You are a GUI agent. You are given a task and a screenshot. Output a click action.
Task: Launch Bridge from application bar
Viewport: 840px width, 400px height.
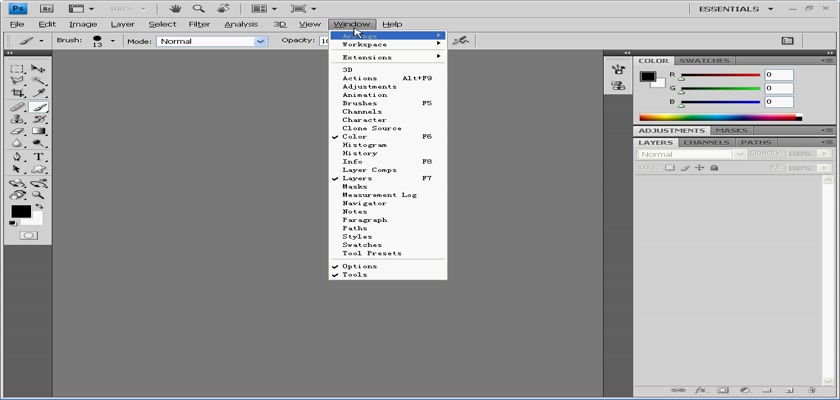47,9
